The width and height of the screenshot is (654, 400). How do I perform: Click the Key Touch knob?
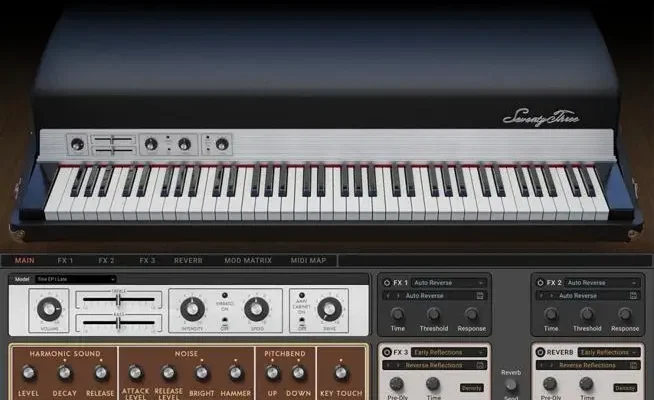tap(341, 372)
